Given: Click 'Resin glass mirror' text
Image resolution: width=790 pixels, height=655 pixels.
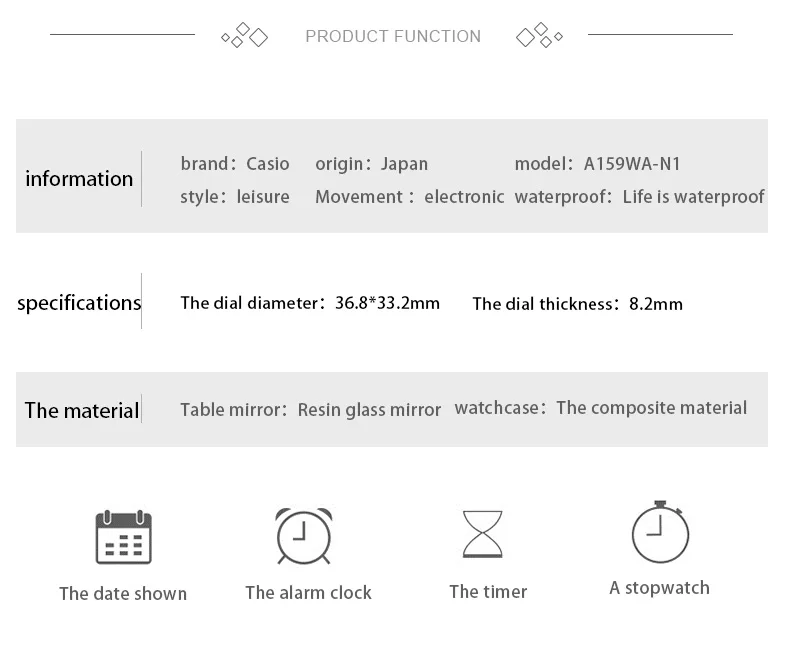Looking at the screenshot, I should point(369,410).
